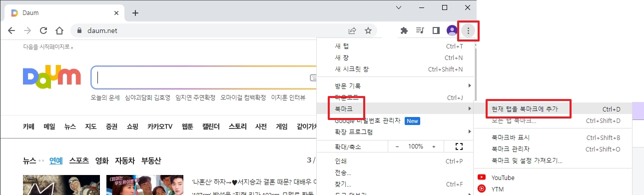Select 전송 menu item
The height and width of the screenshot is (195, 644).
point(395,172)
